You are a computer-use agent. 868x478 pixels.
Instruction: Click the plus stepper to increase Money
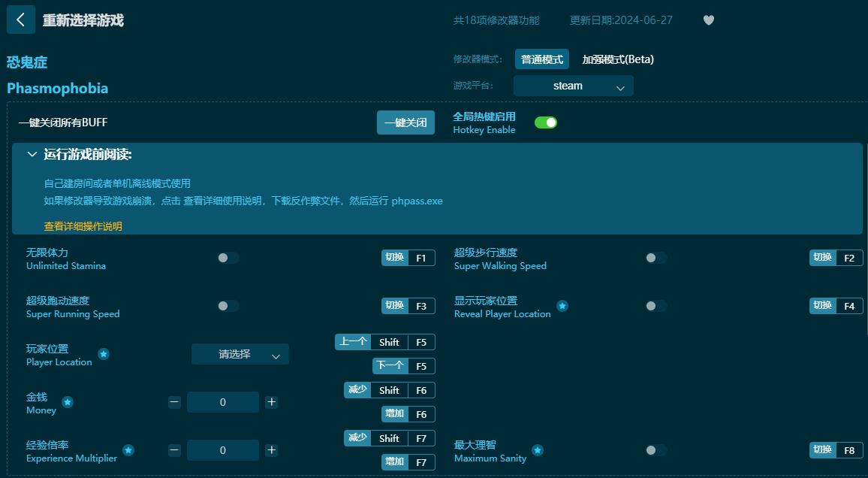point(271,402)
